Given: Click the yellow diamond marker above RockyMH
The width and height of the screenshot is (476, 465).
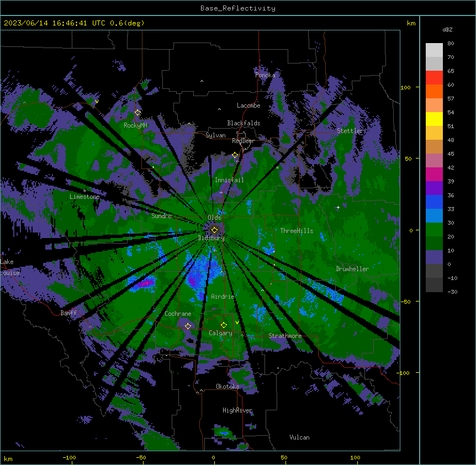Looking at the screenshot, I should coord(137,113).
